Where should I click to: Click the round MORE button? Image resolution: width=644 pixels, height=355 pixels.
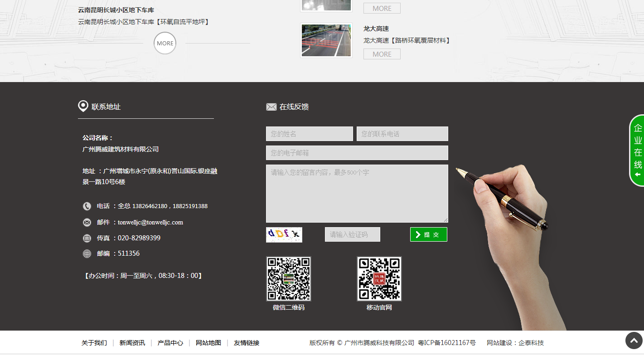click(x=165, y=44)
